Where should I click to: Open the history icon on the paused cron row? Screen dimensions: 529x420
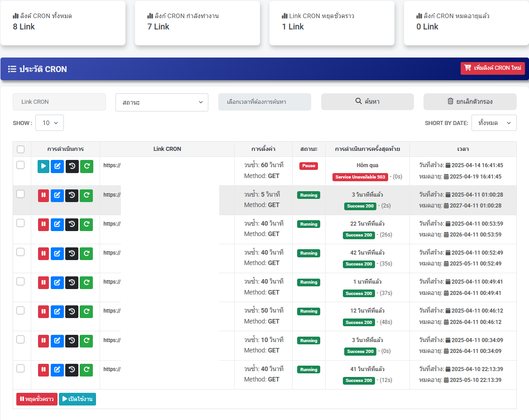tap(72, 166)
